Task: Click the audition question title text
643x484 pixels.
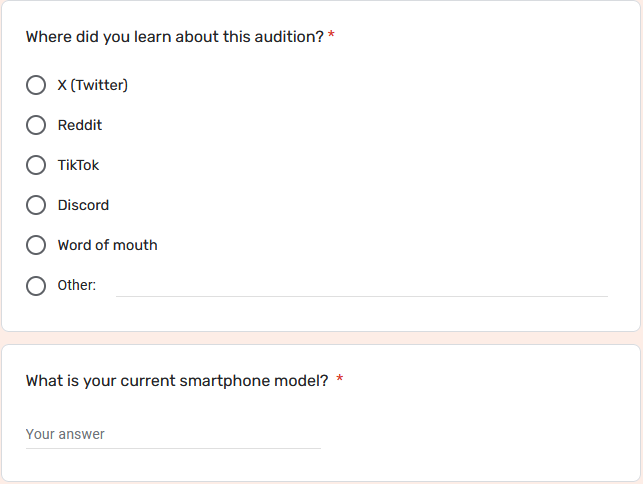Action: pyautogui.click(x=175, y=37)
